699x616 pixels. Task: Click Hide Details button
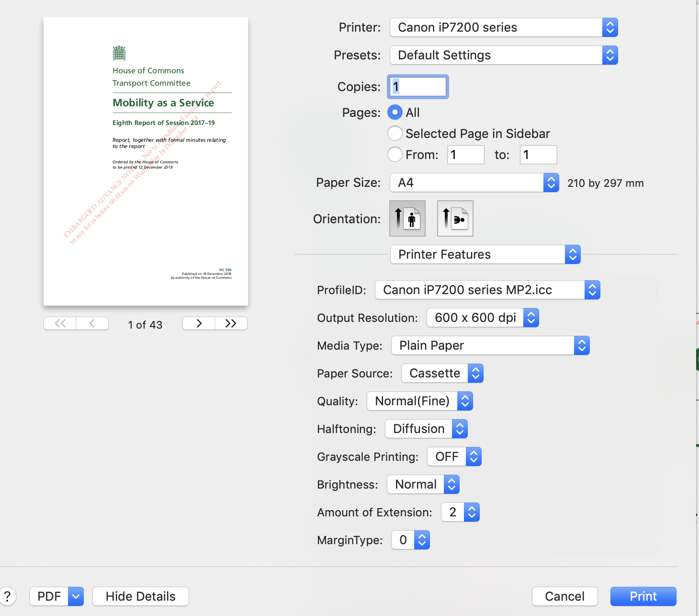point(141,596)
